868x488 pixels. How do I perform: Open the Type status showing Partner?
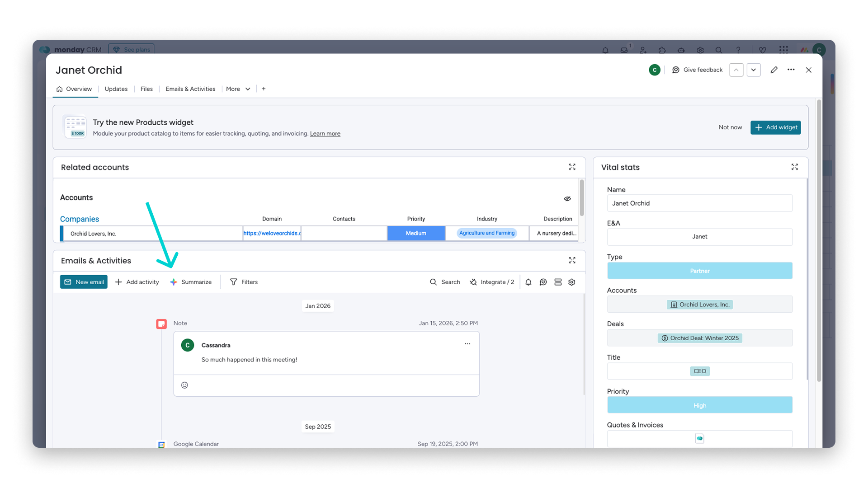click(700, 271)
